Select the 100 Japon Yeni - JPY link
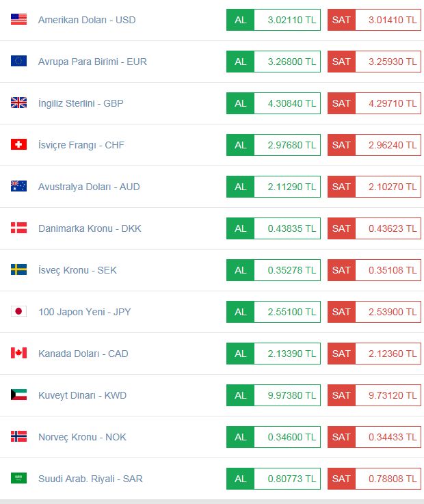This screenshot has width=424, height=504. point(85,312)
